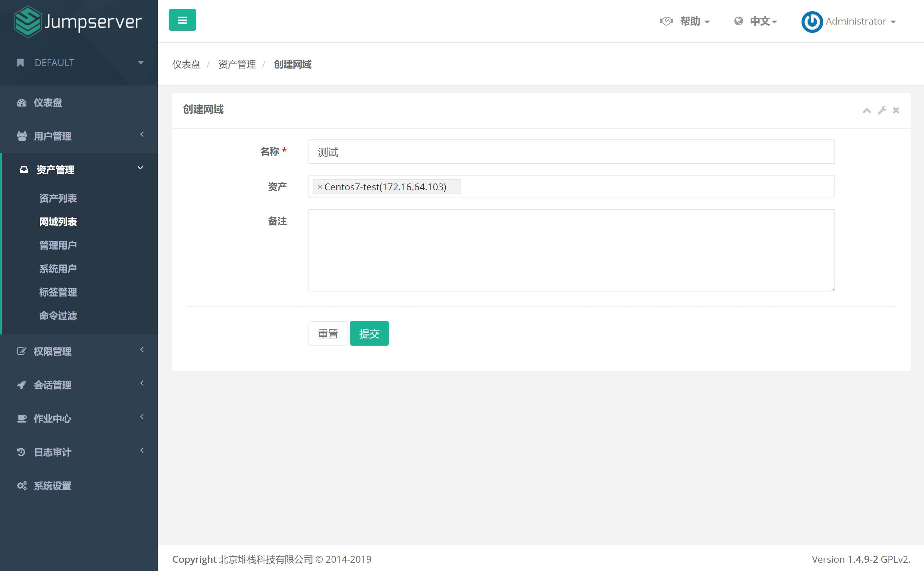This screenshot has height=571, width=924.
Task: Close the 创建网域 panel with X icon
Action: click(x=896, y=110)
